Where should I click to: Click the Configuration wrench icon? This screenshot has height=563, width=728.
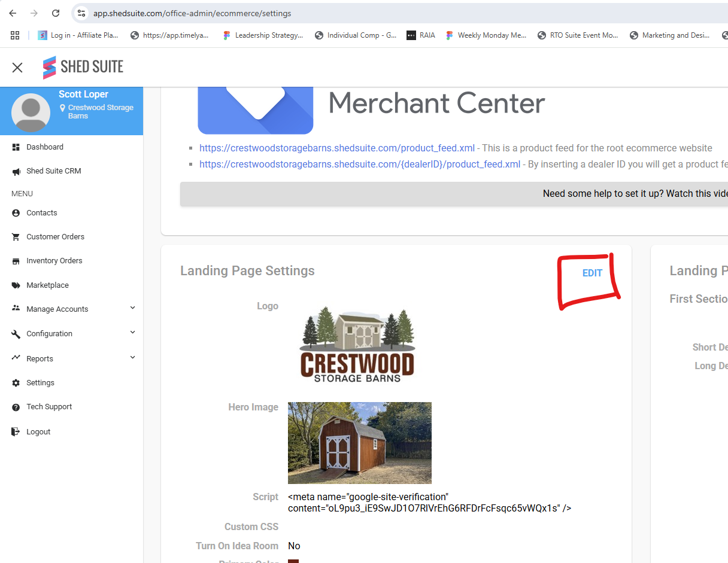click(x=16, y=334)
